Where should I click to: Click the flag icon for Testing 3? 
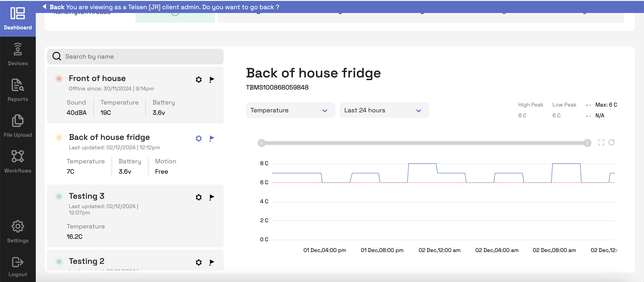pyautogui.click(x=212, y=197)
